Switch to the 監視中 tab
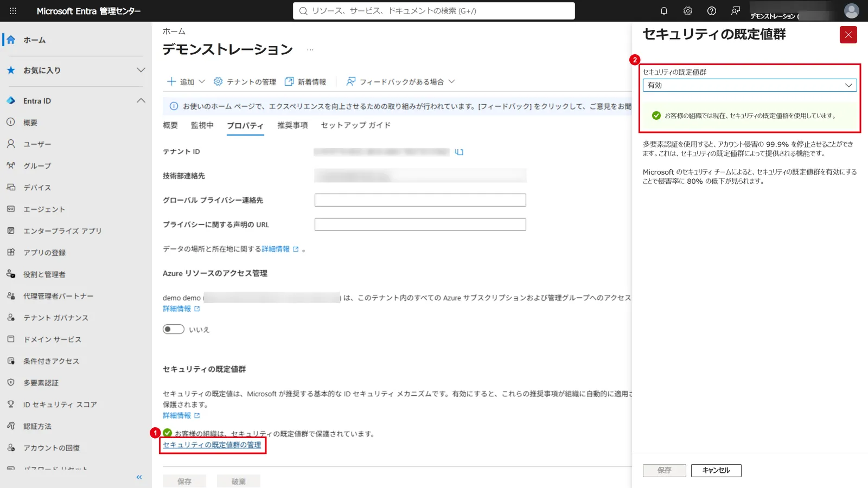 202,125
